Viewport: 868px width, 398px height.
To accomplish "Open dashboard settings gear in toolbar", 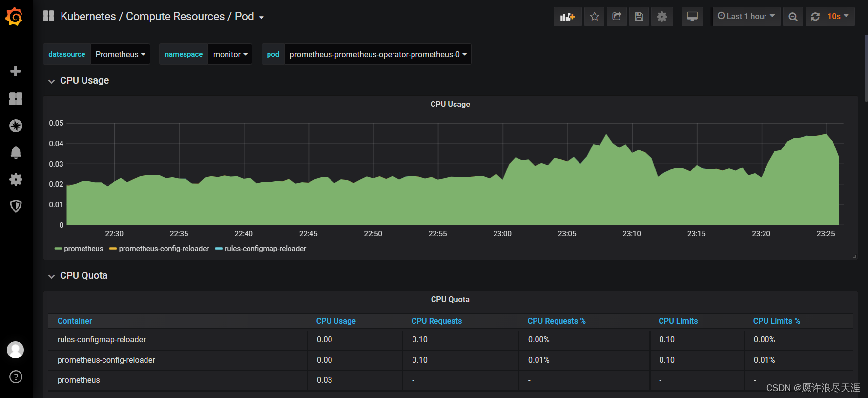I will (x=662, y=17).
